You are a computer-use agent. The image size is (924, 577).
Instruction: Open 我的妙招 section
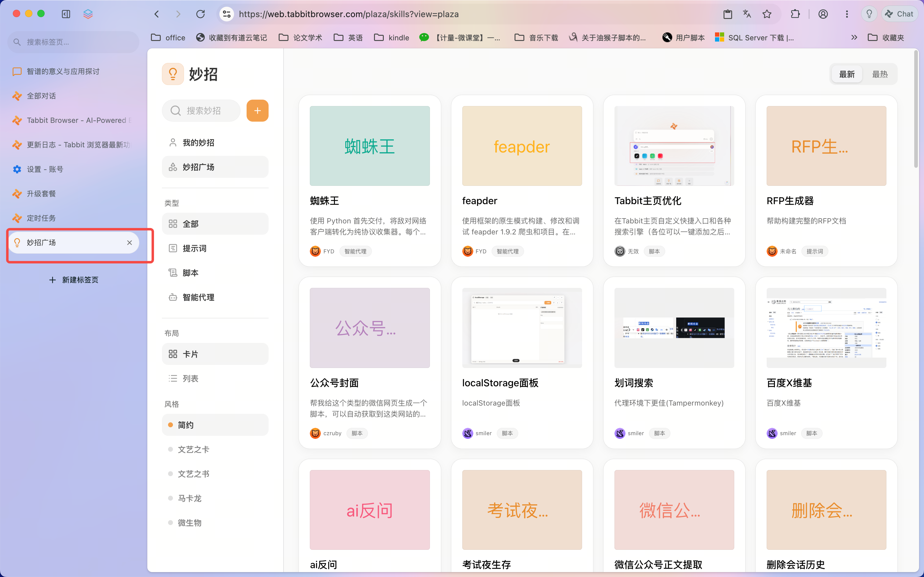(215, 142)
